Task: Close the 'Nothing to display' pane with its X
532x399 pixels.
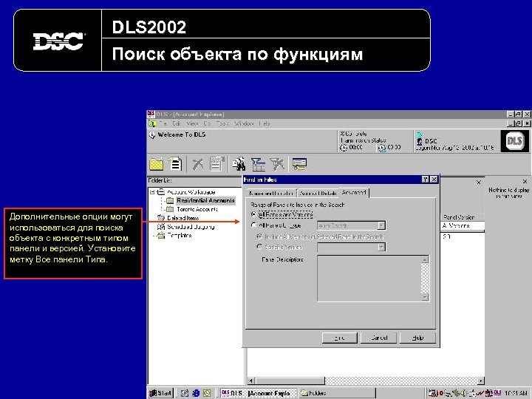Action: pos(525,181)
